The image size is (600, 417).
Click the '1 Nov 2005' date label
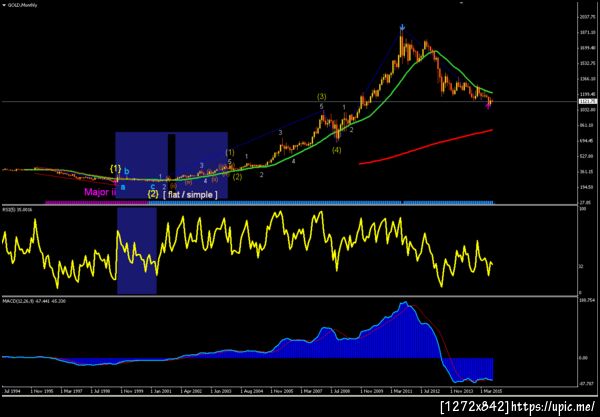coord(282,391)
